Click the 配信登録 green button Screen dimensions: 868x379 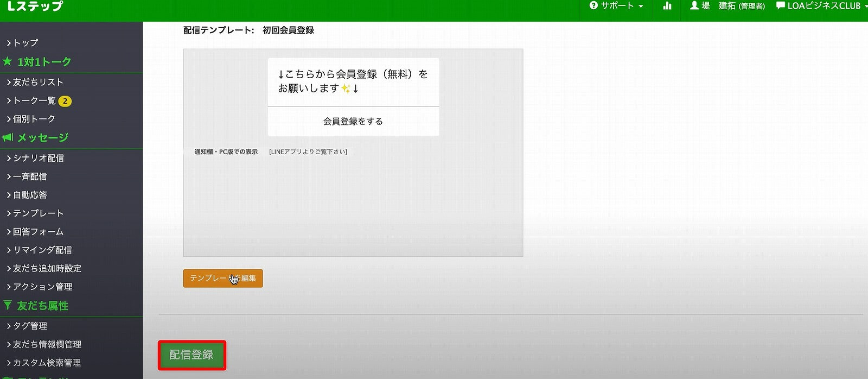pyautogui.click(x=192, y=355)
